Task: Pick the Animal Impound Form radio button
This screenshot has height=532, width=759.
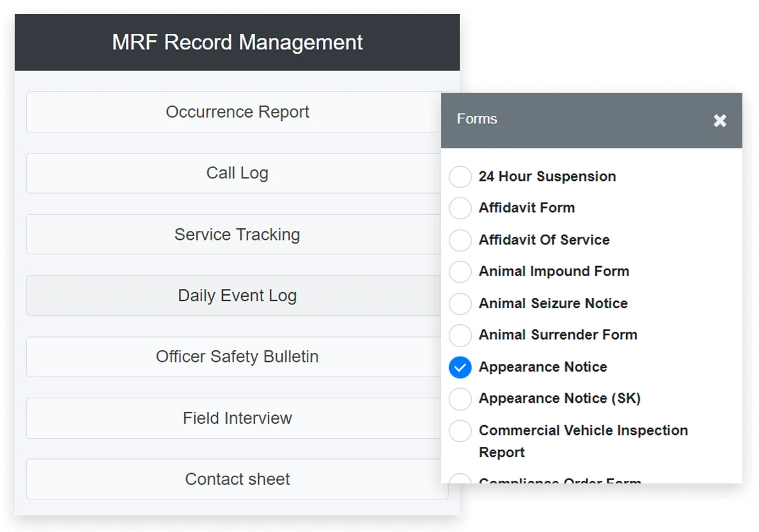Action: click(460, 272)
